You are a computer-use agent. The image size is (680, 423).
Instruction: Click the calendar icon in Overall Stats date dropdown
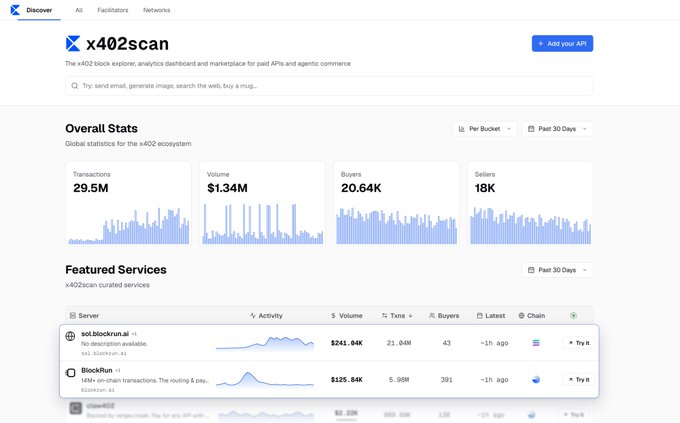[531, 129]
